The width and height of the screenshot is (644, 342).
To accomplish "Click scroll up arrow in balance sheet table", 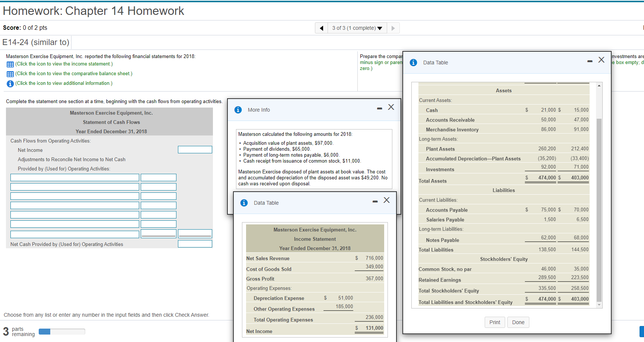I will 599,86.
